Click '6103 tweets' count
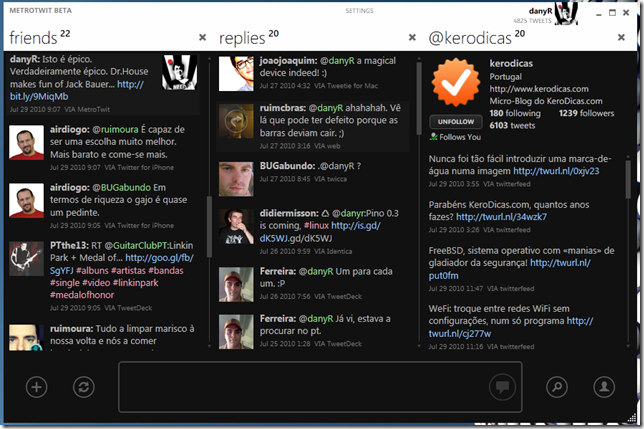 click(x=512, y=126)
